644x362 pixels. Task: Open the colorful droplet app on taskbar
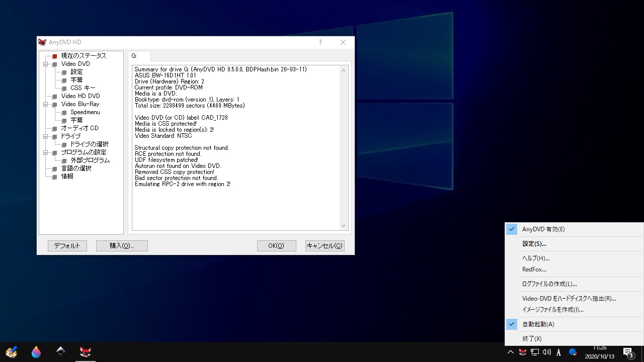(x=36, y=352)
